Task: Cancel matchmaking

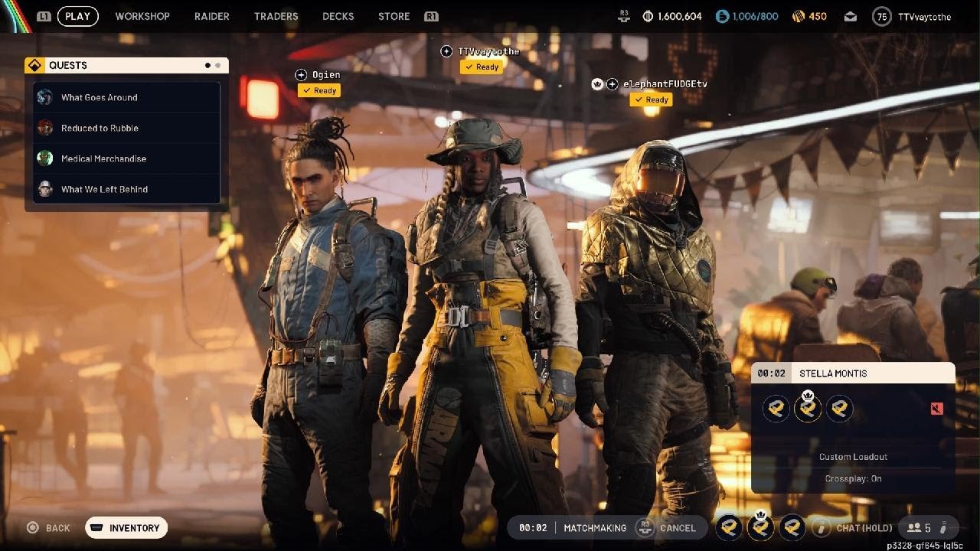Action: click(x=666, y=528)
